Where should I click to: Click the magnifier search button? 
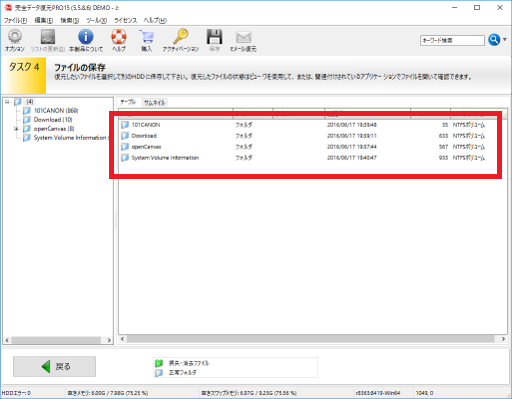pos(494,40)
